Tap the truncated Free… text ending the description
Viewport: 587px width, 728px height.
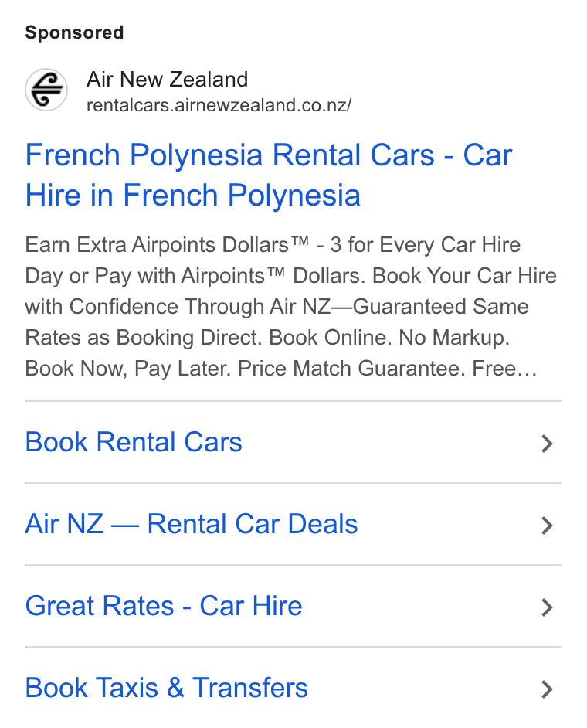504,369
